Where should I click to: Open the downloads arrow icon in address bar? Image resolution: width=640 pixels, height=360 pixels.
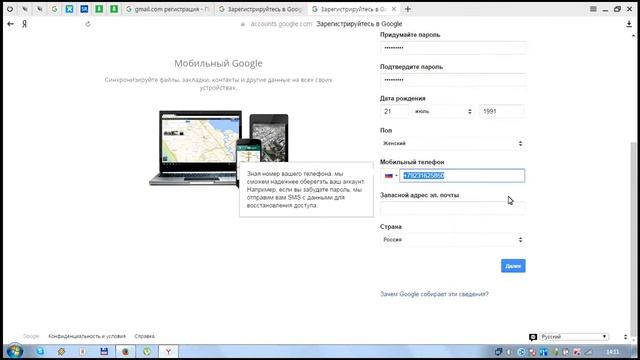(x=629, y=24)
